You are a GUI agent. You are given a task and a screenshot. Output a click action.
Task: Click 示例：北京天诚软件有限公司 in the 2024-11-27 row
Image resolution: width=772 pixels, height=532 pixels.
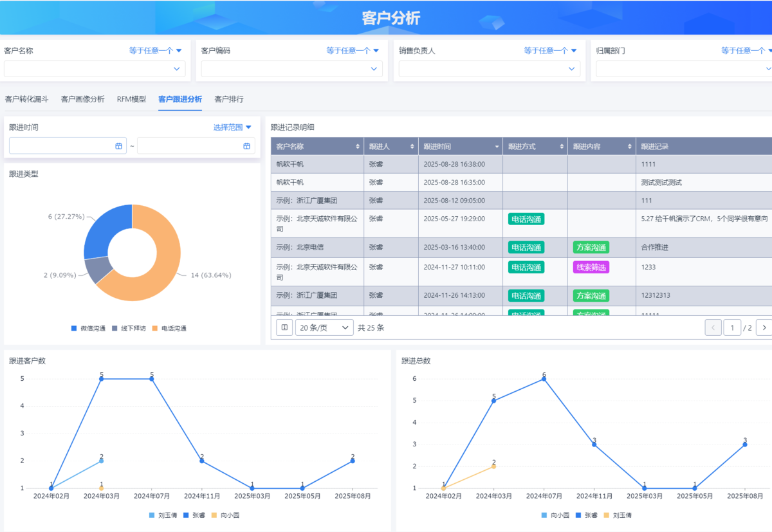coord(317,272)
